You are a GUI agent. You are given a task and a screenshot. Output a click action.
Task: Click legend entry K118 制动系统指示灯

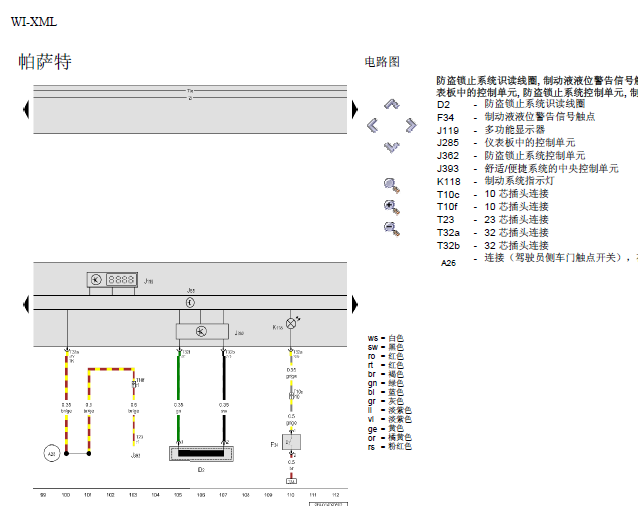(495, 181)
